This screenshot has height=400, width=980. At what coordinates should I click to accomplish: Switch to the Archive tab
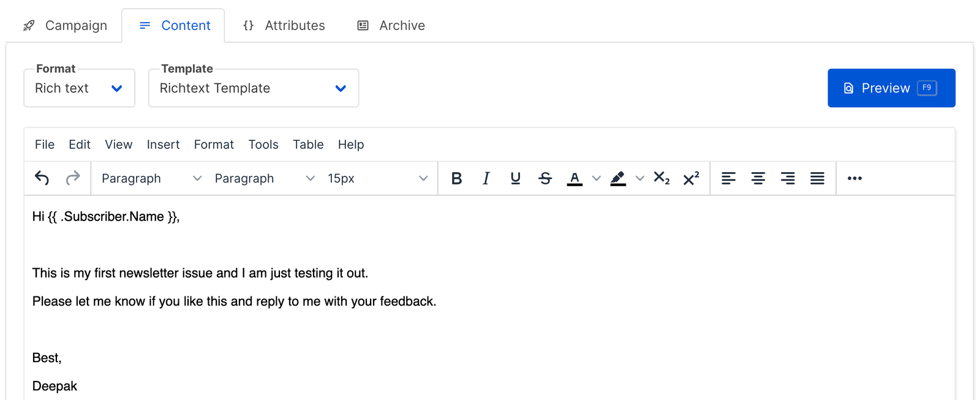click(x=391, y=26)
